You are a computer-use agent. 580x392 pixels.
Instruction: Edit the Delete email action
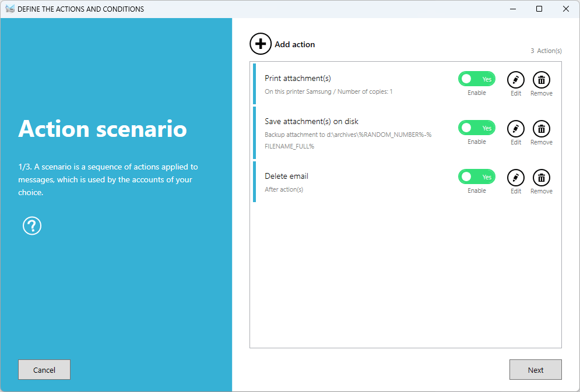coord(516,178)
